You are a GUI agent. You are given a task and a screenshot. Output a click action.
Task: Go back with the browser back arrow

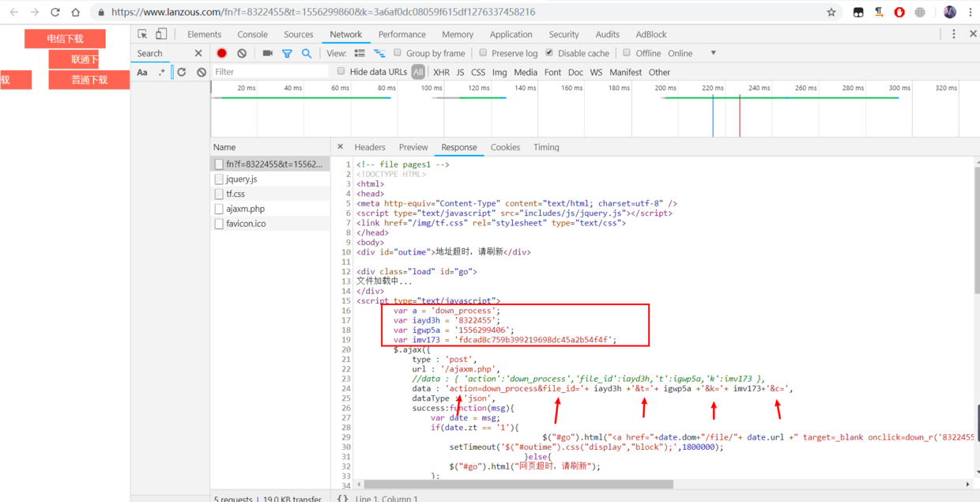click(13, 12)
